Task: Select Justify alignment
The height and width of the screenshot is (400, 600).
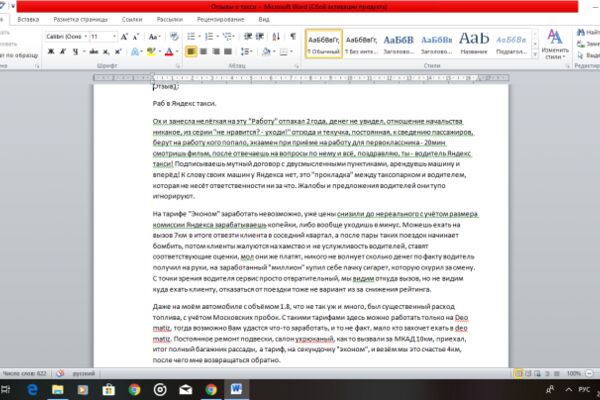Action: 228,51
